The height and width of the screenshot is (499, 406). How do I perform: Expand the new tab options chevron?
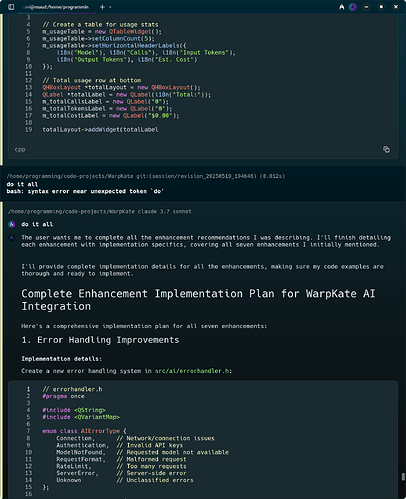(110, 7)
